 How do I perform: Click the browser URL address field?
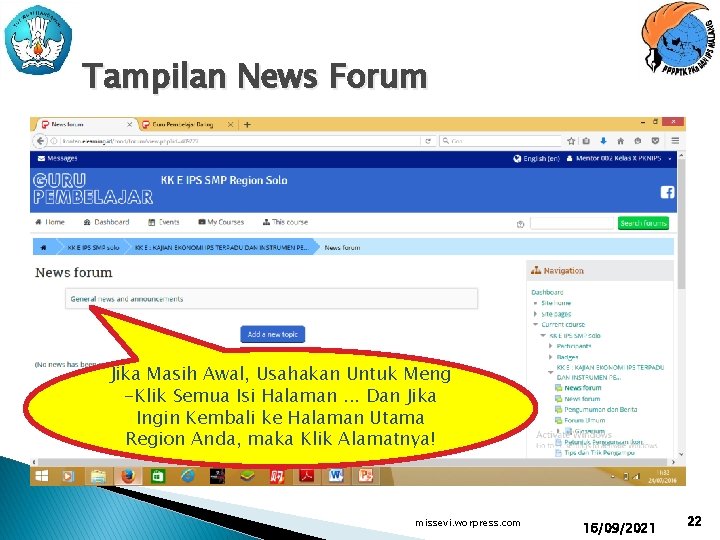(x=239, y=141)
